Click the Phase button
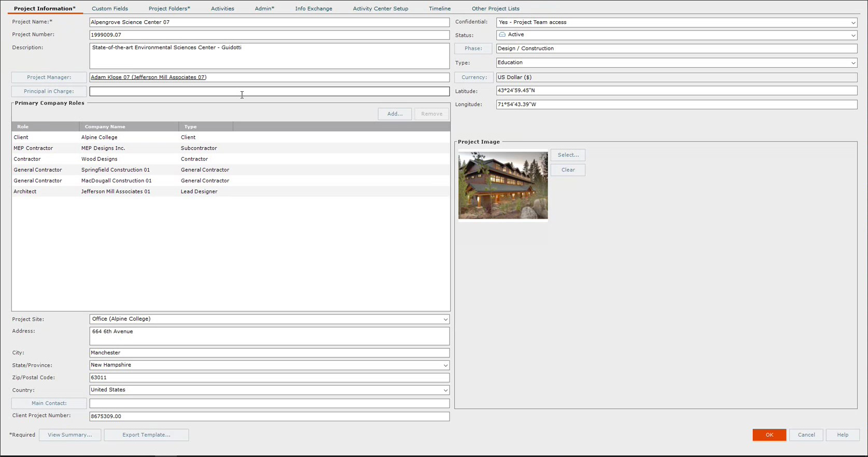Viewport: 868px width, 457px height. [x=473, y=48]
